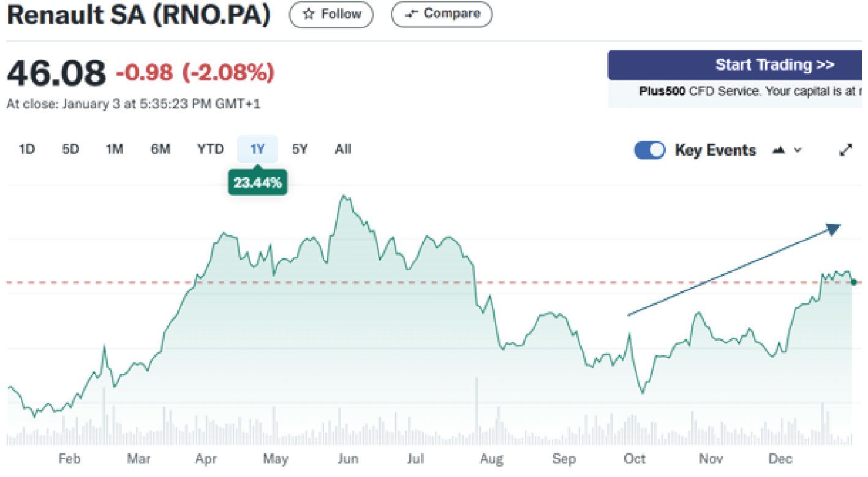Image resolution: width=868 pixels, height=477 pixels.
Task: Open chart type dropdown chevron
Action: point(798,150)
